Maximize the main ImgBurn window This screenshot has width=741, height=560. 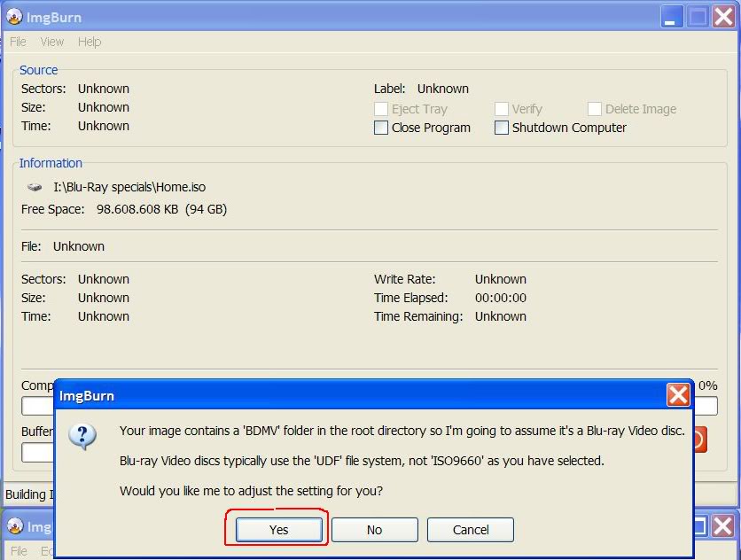[x=698, y=16]
